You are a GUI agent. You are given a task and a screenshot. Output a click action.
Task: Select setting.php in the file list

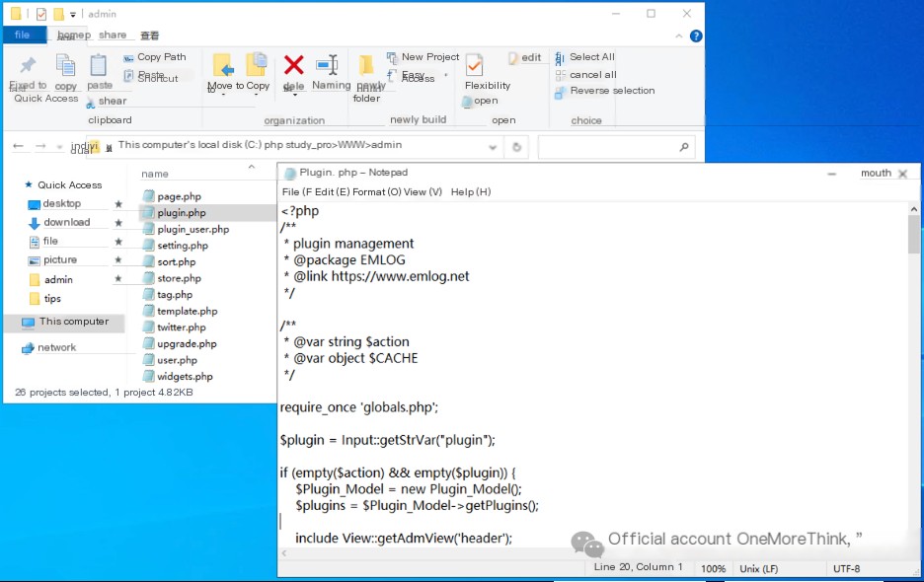pos(182,246)
